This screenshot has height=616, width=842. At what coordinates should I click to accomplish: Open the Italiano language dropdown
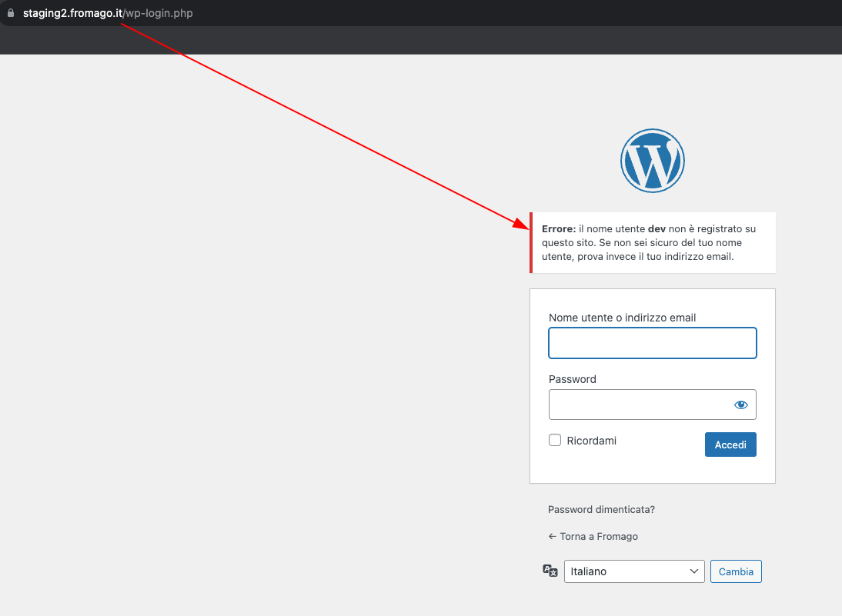[634, 571]
